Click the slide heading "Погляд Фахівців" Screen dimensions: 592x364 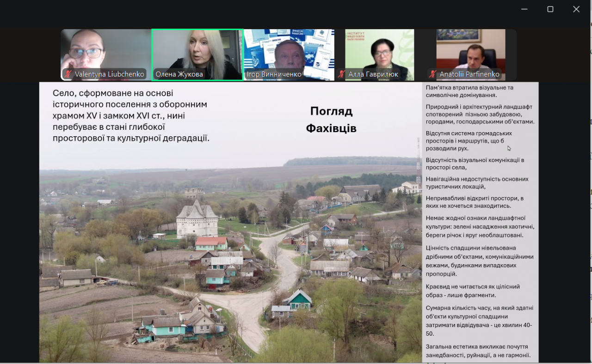pyautogui.click(x=331, y=120)
